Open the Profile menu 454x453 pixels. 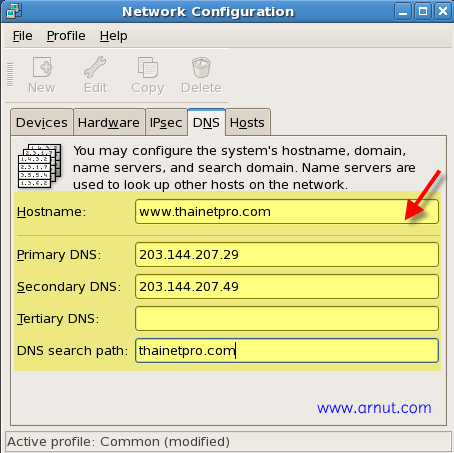pos(66,36)
